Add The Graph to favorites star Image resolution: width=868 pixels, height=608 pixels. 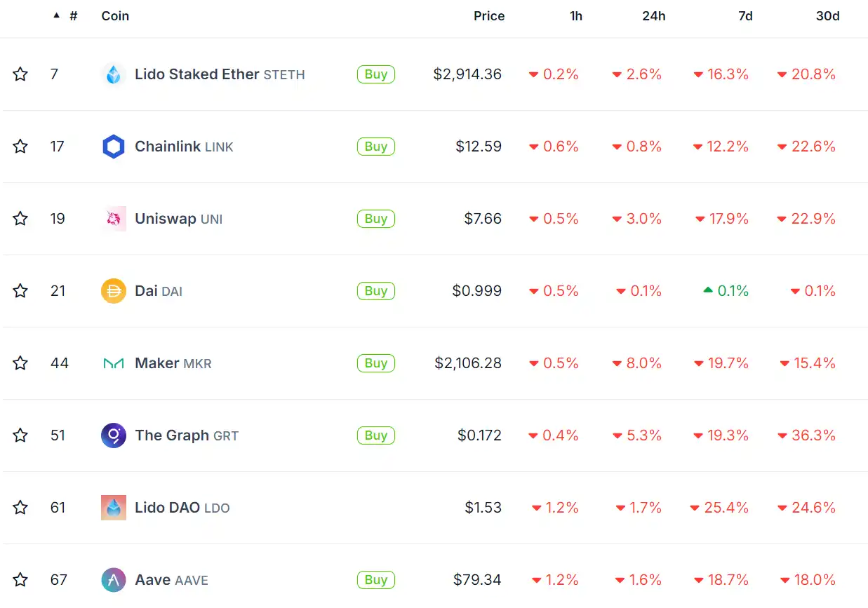20,435
